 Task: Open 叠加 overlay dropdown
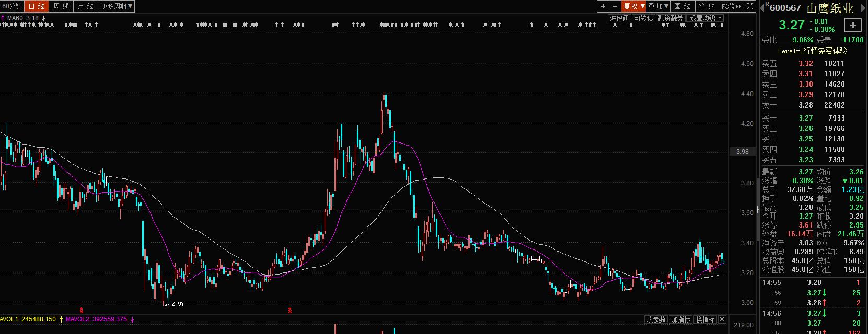point(658,6)
